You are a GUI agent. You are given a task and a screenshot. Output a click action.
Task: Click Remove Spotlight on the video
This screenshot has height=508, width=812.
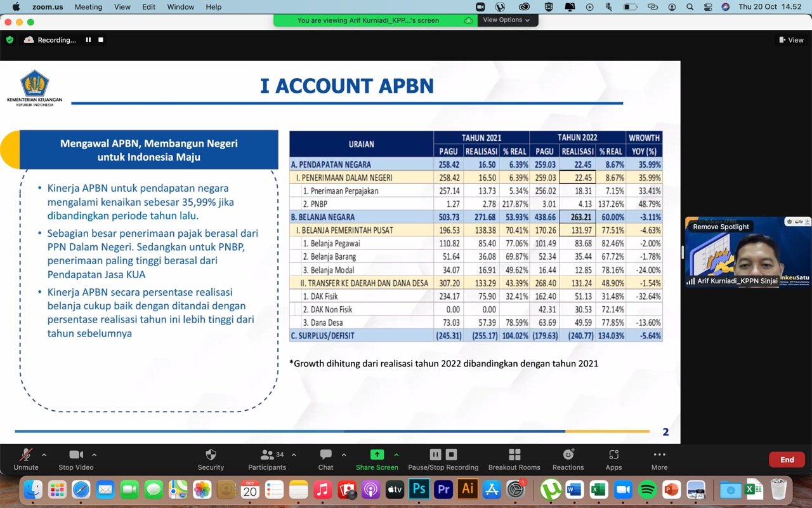[721, 227]
